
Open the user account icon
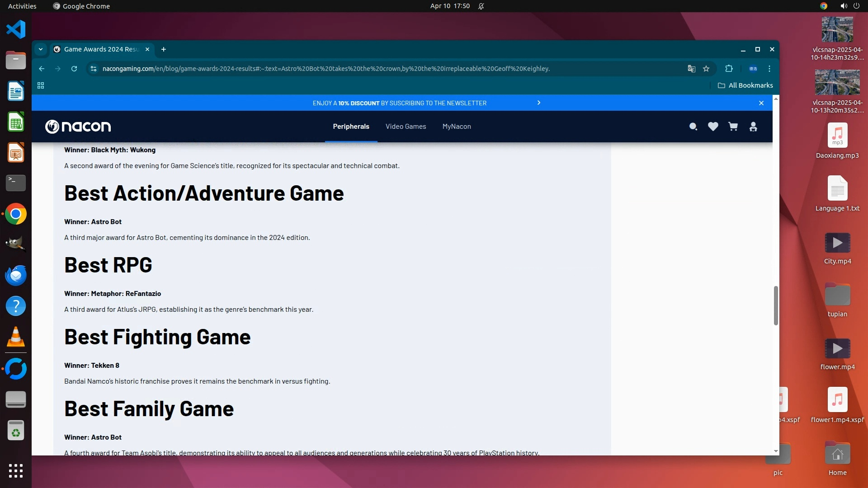pyautogui.click(x=753, y=127)
